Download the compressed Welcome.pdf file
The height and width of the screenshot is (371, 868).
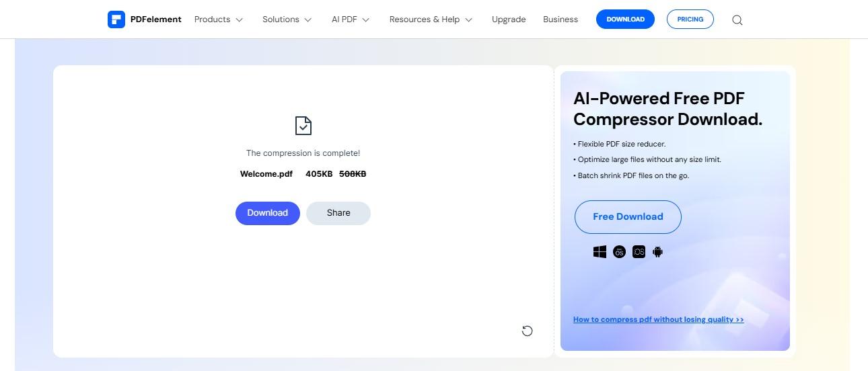tap(267, 213)
